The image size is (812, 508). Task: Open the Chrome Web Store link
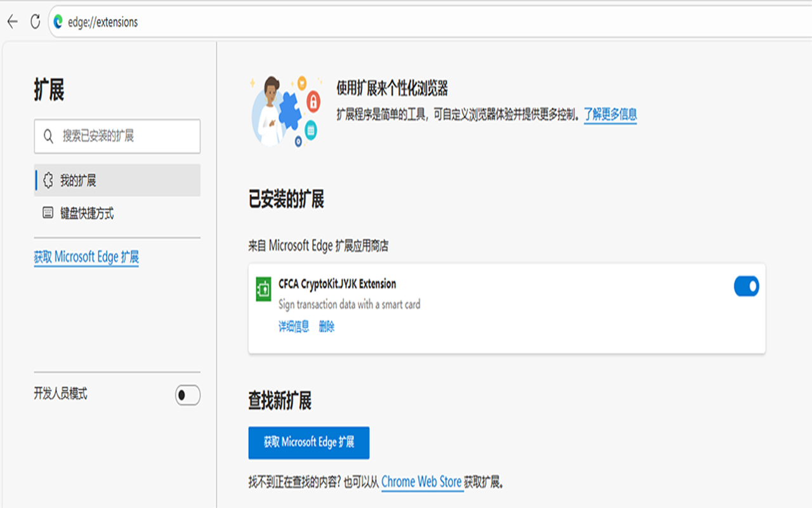click(x=421, y=482)
